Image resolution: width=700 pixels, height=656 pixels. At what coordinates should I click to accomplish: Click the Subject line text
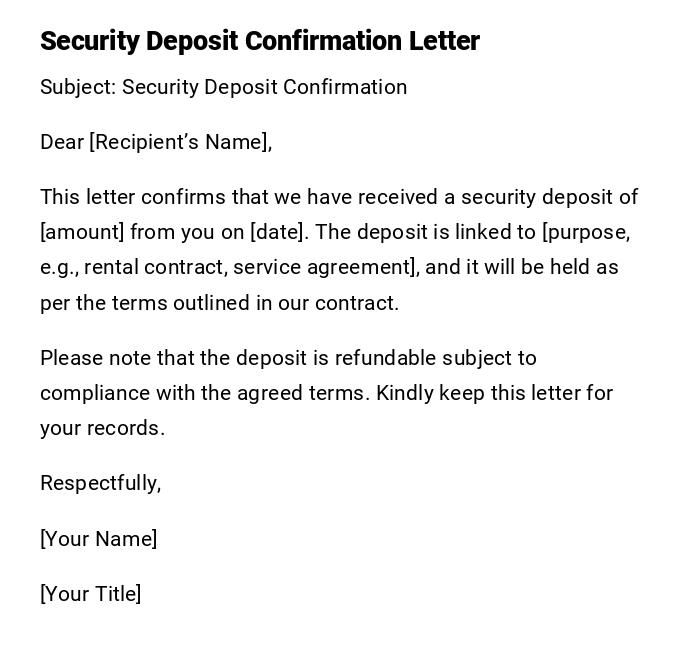223,87
